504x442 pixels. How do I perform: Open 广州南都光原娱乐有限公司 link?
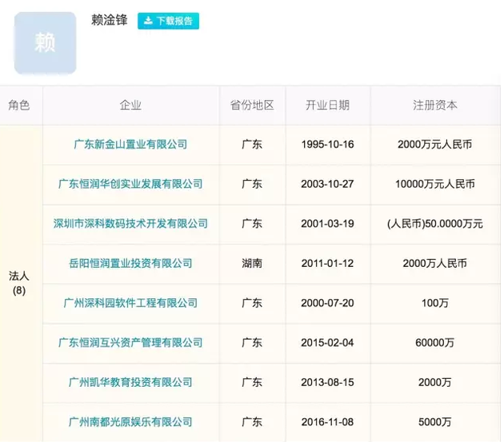130,422
